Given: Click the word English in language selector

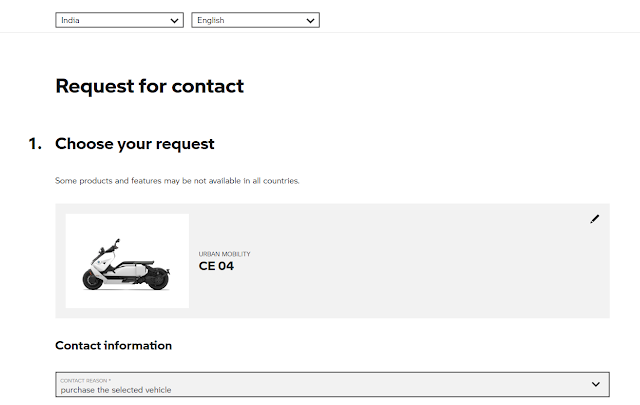Looking at the screenshot, I should tap(211, 20).
